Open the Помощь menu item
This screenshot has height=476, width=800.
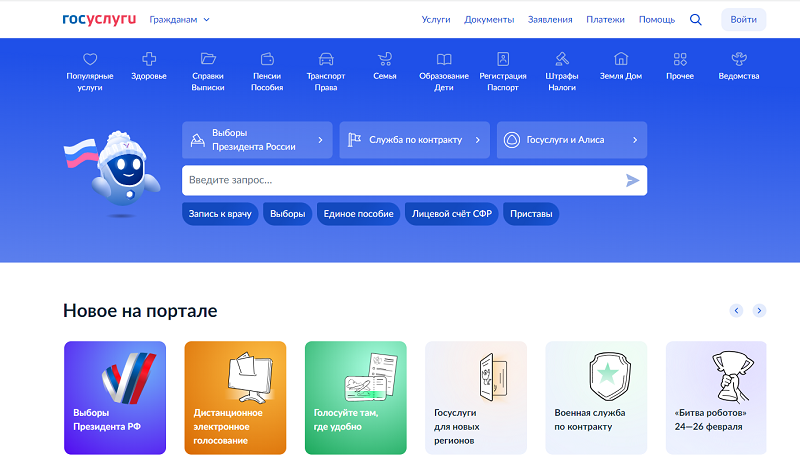(657, 19)
